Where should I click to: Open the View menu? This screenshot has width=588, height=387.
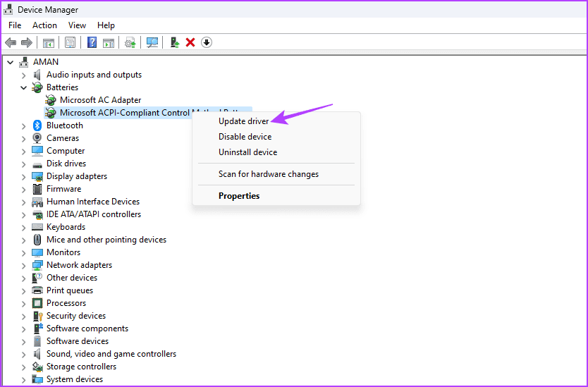pos(77,25)
